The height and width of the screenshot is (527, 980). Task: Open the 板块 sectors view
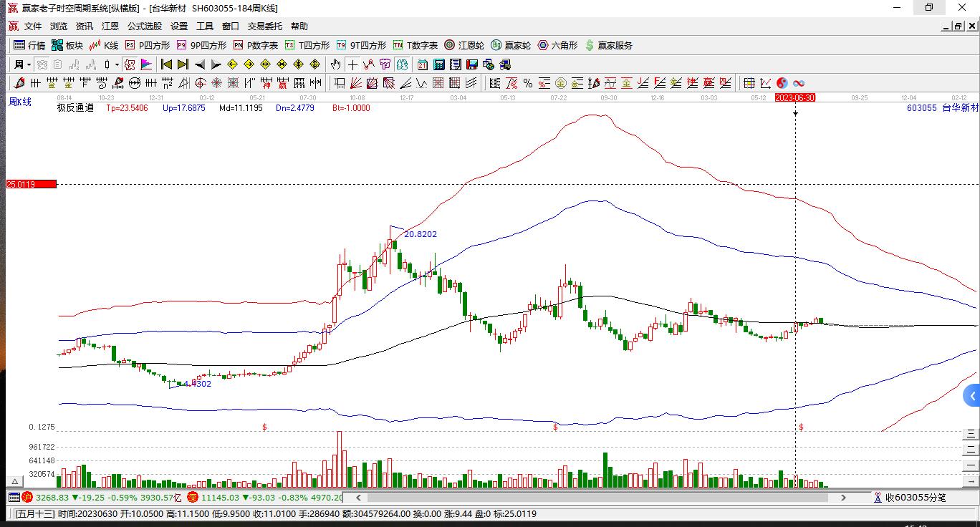coord(67,45)
